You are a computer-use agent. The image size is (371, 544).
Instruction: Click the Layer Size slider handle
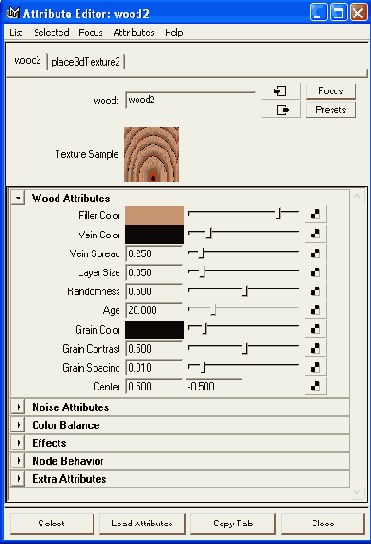tap(202, 272)
